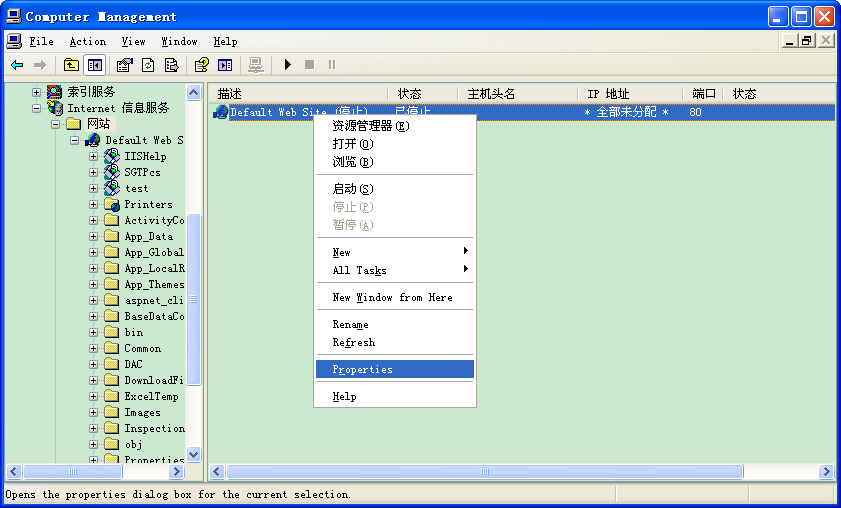Click the 网站 folder icon
The height and width of the screenshot is (508, 841).
point(74,124)
